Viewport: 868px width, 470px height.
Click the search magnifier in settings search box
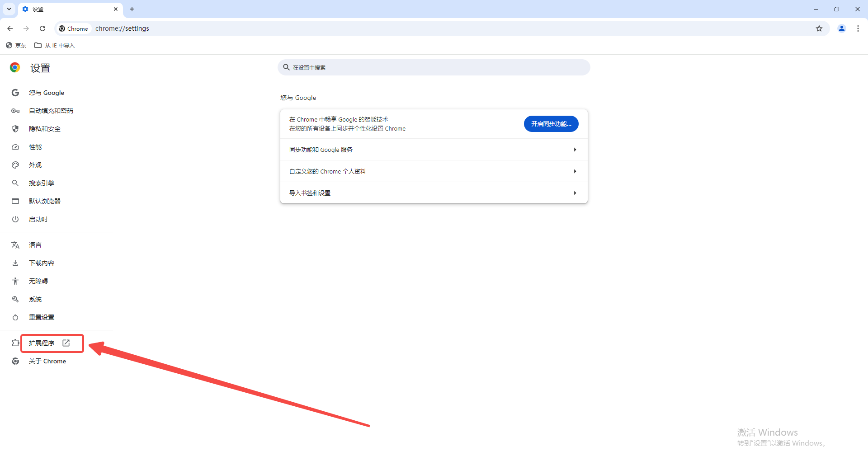pos(286,67)
